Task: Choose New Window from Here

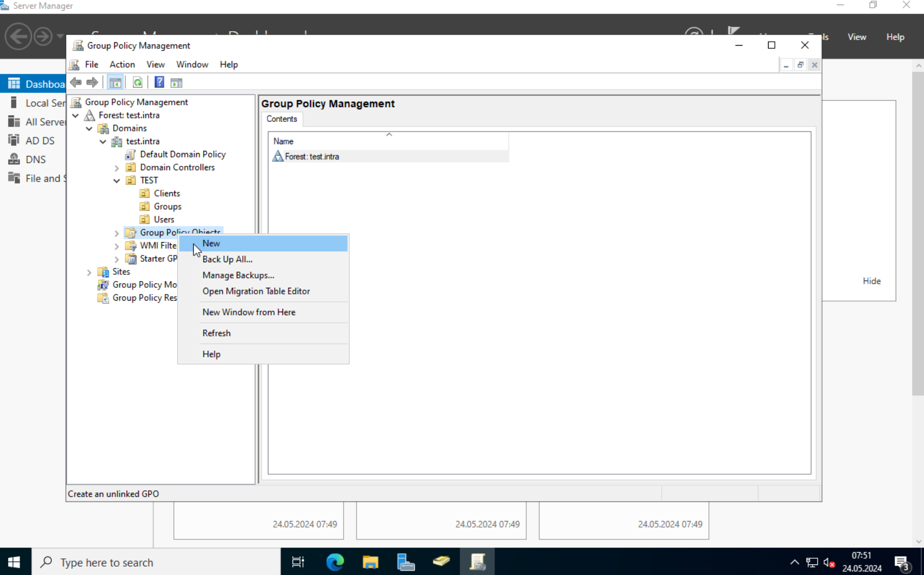Action: coord(263,312)
